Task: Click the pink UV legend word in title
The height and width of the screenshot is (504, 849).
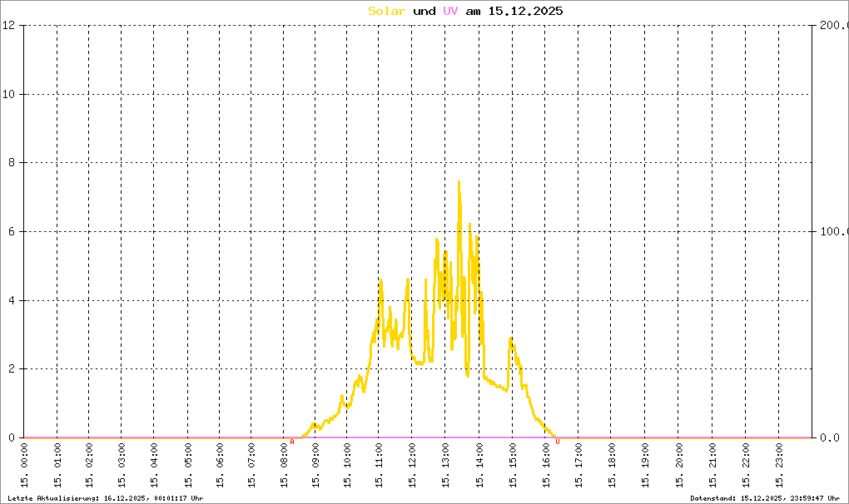Action: 450,11
